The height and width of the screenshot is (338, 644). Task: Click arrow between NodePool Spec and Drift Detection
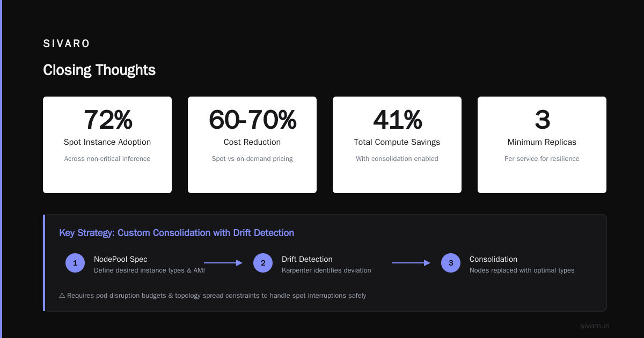(x=223, y=263)
